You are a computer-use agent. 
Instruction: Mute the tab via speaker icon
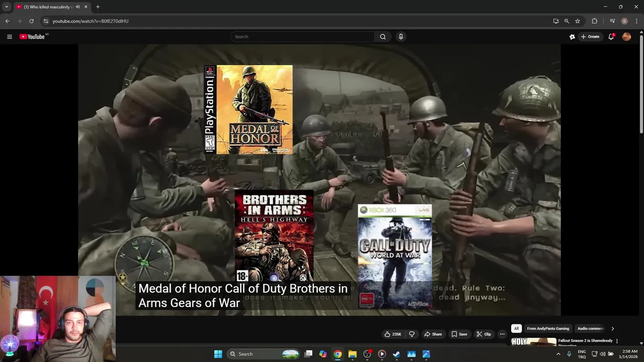(77, 7)
